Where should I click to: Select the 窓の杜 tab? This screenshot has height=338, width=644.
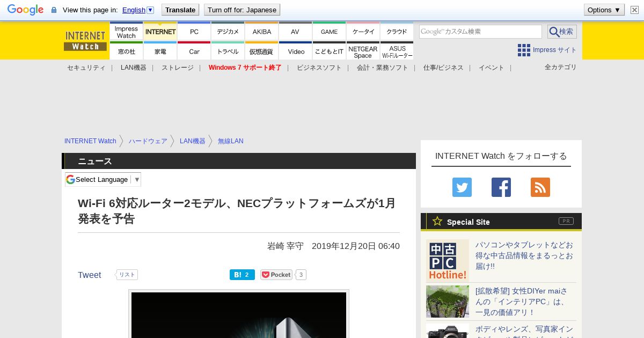[x=126, y=51]
